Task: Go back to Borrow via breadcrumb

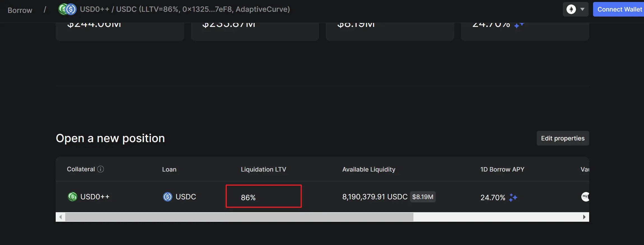Action: (x=20, y=10)
